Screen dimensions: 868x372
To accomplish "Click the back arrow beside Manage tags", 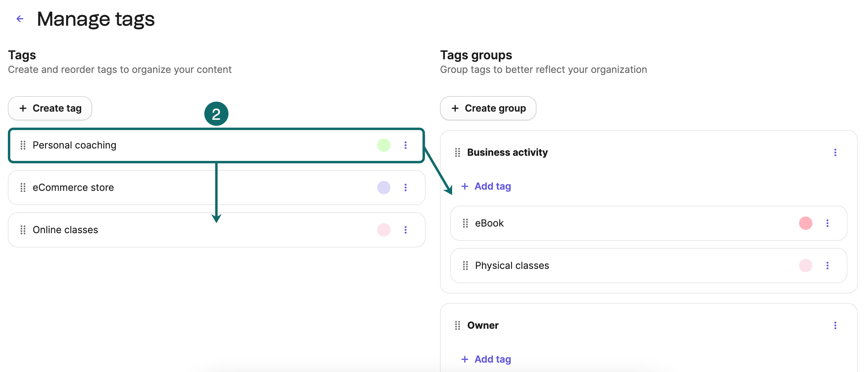I will 20,18.
